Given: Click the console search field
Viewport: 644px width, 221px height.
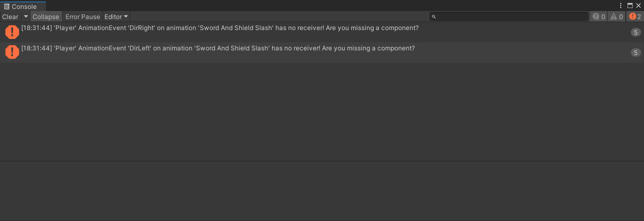Looking at the screenshot, I should click(x=509, y=17).
